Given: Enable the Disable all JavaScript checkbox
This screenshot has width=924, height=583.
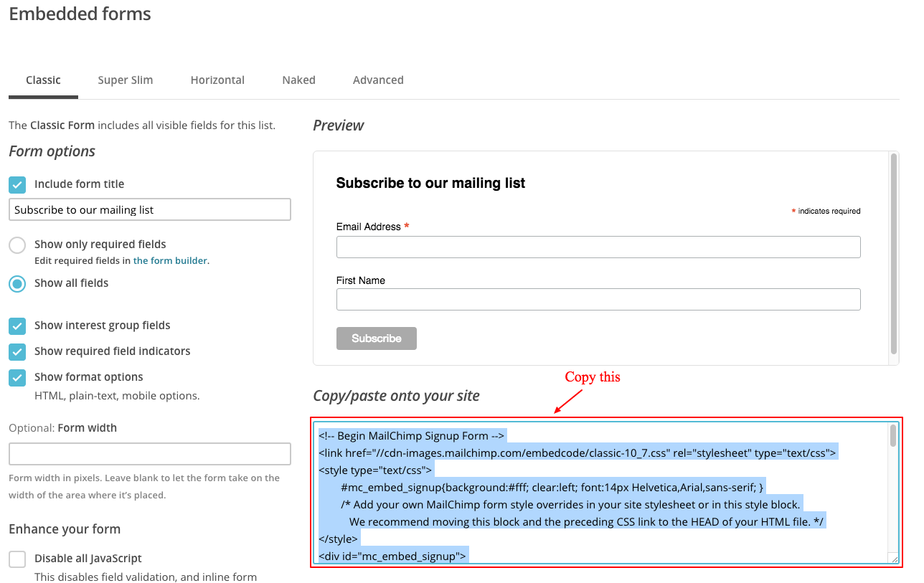Looking at the screenshot, I should pos(18,559).
